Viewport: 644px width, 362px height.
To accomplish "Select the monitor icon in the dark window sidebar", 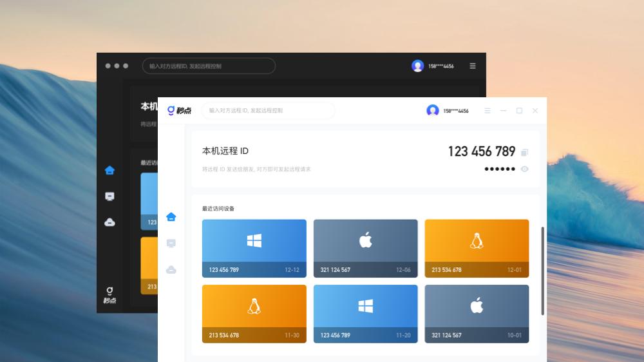I will [109, 196].
